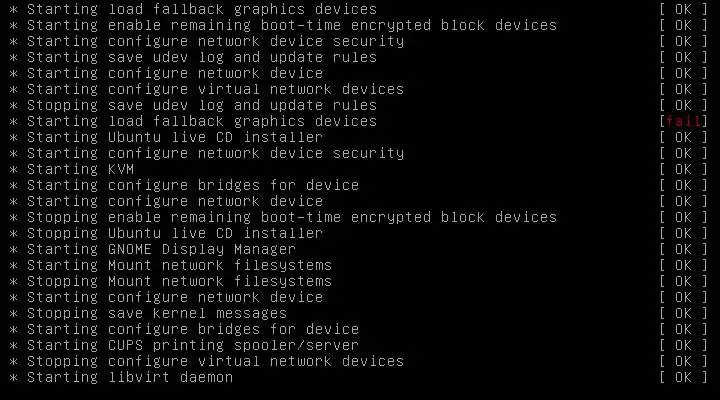Select "Starting save udev log and update rules"
Screen dimensions: 720x400
[x=201, y=57]
